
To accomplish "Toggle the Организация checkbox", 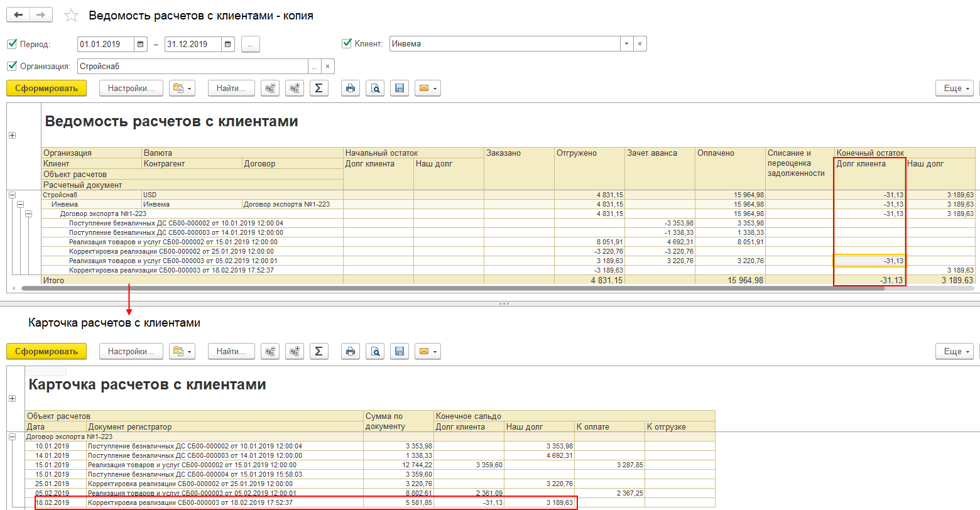I will pyautogui.click(x=11, y=66).
